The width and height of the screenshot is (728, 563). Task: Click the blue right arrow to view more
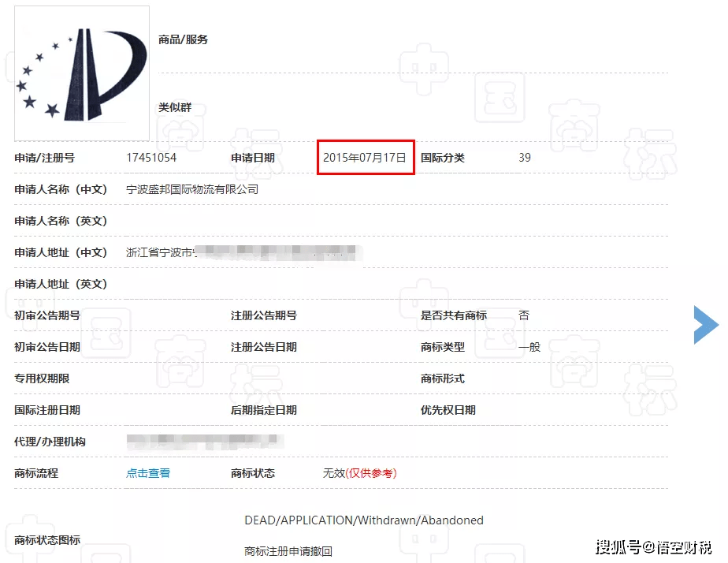[705, 324]
